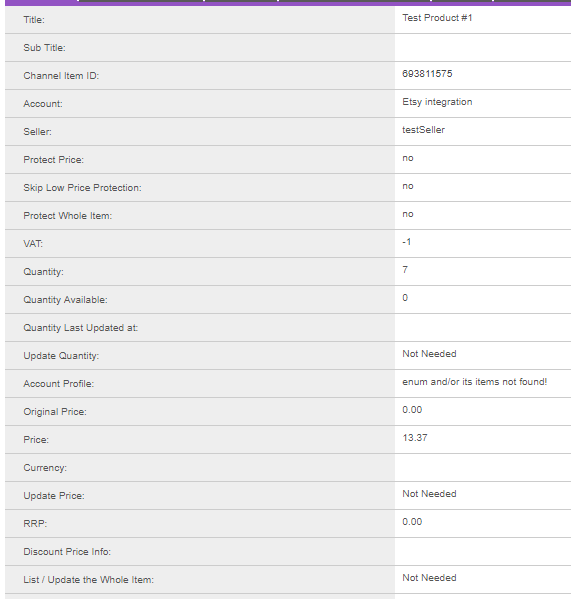The height and width of the screenshot is (599, 571).
Task: Click the 'testSeller' seller name
Action: [423, 130]
